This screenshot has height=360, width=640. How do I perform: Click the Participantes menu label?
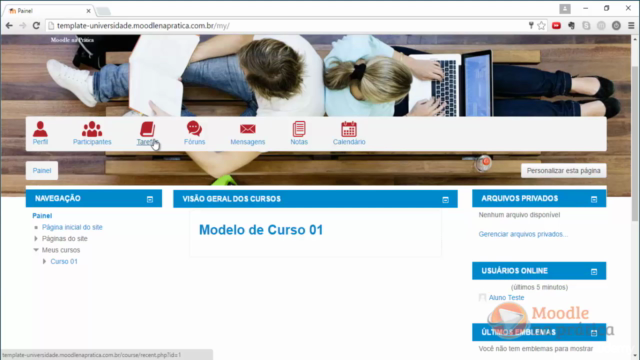pos(92,142)
